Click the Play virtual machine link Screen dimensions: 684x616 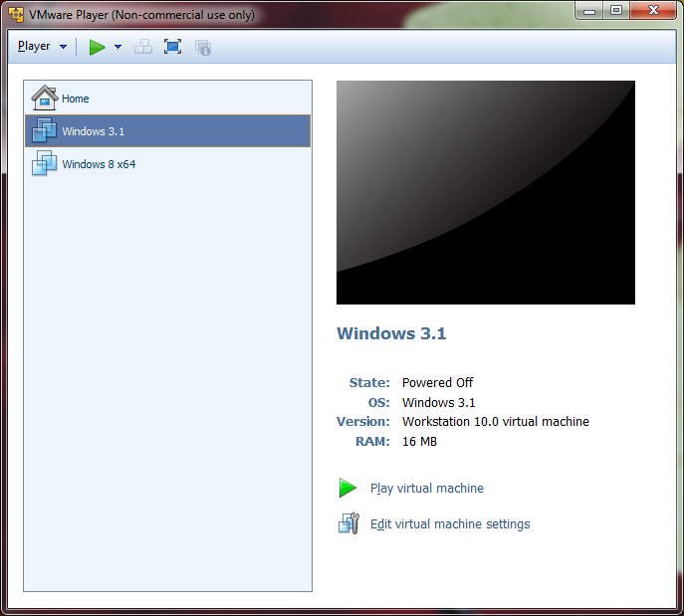(426, 489)
